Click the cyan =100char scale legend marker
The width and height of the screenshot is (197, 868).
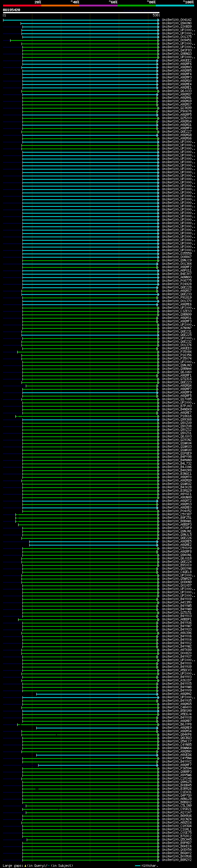(x=137, y=866)
